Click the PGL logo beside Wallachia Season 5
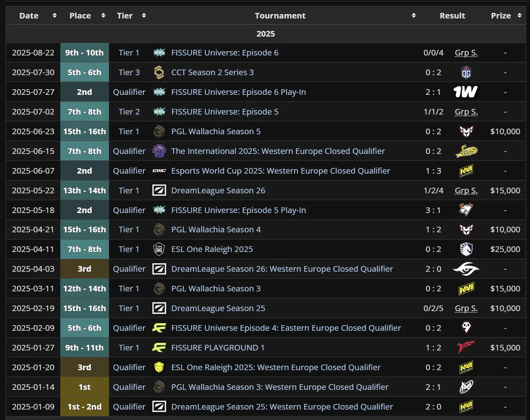 click(x=159, y=131)
